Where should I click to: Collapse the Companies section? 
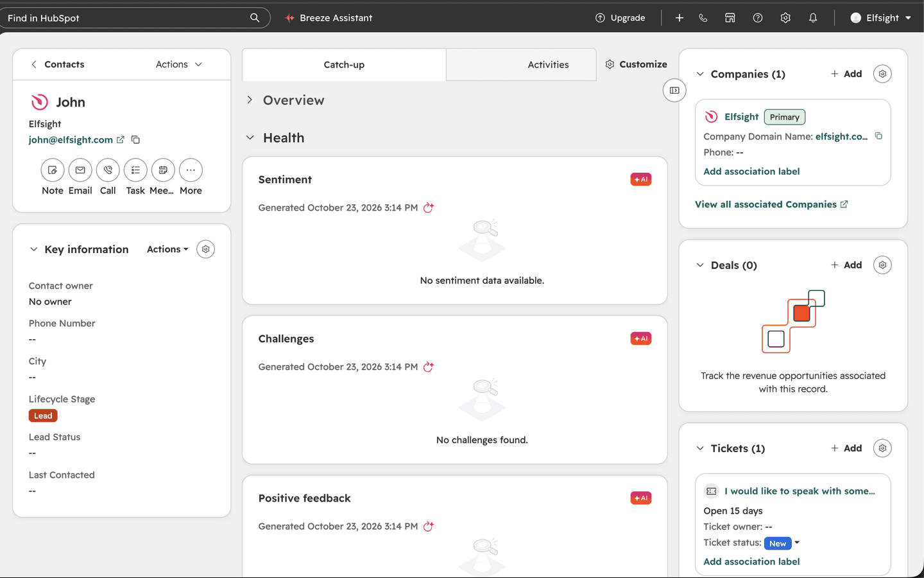[x=700, y=74]
